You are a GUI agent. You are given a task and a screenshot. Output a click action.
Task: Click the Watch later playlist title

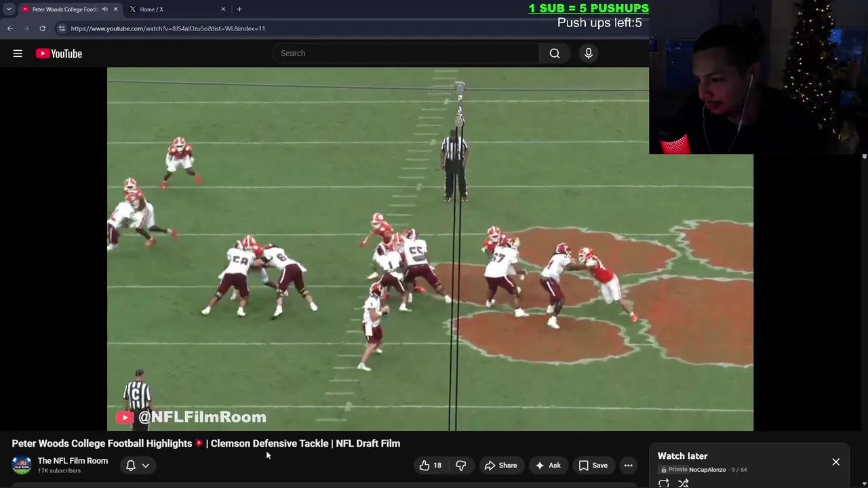click(x=682, y=456)
